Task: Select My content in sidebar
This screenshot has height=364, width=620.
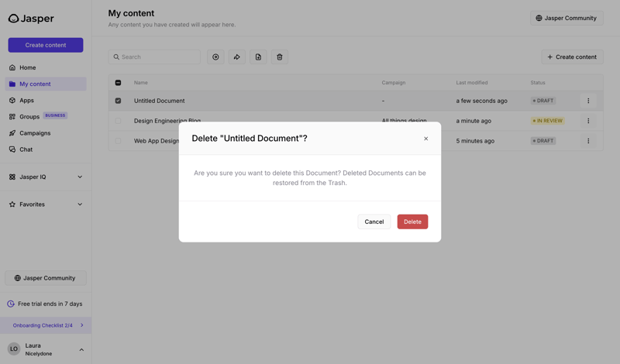Action: 46,84
